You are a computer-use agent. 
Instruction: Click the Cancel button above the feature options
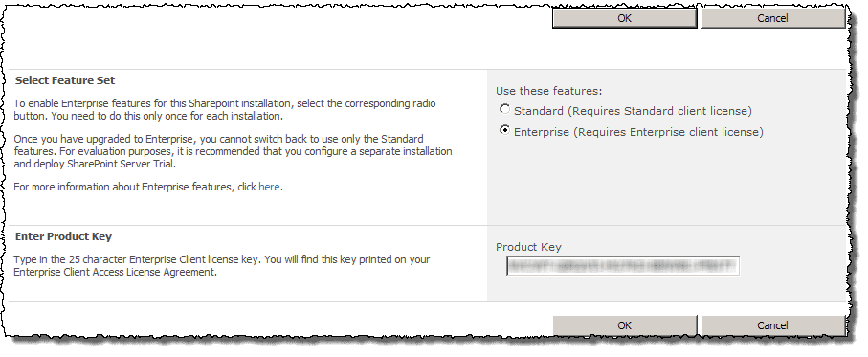773,18
